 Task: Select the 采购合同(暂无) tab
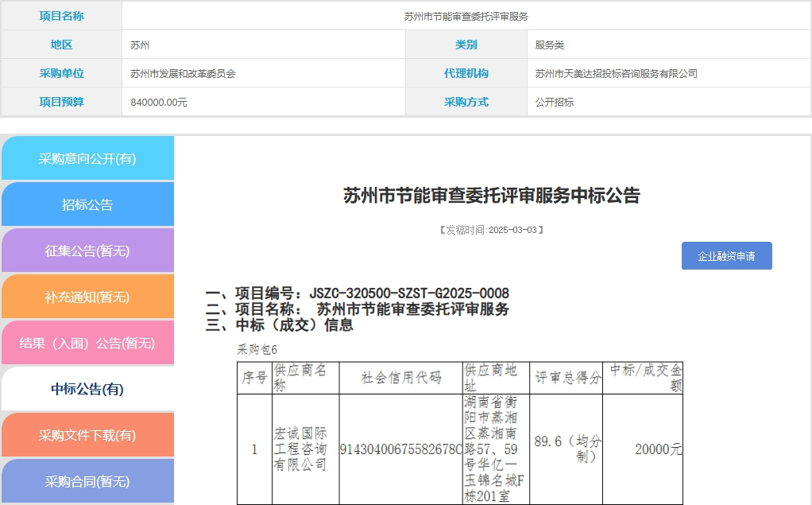[87, 481]
